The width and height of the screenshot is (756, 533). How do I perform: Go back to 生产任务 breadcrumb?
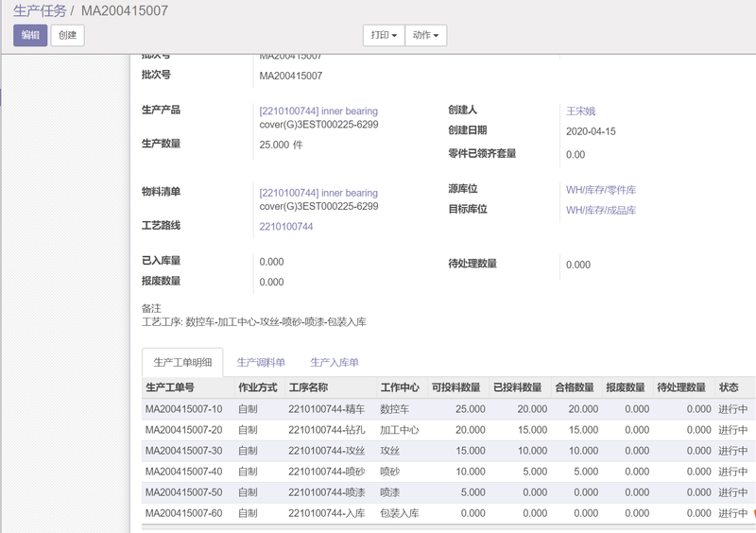(x=40, y=10)
